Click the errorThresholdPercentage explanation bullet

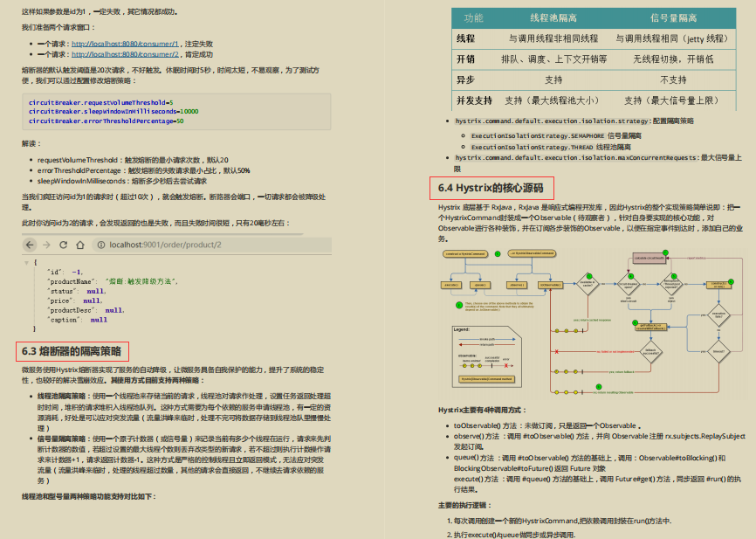[144, 171]
